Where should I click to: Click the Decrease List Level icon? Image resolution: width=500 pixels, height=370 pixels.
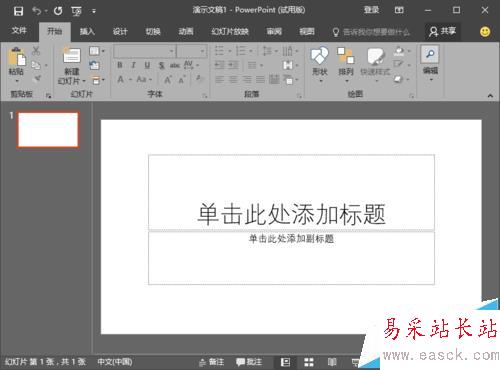tap(219, 65)
